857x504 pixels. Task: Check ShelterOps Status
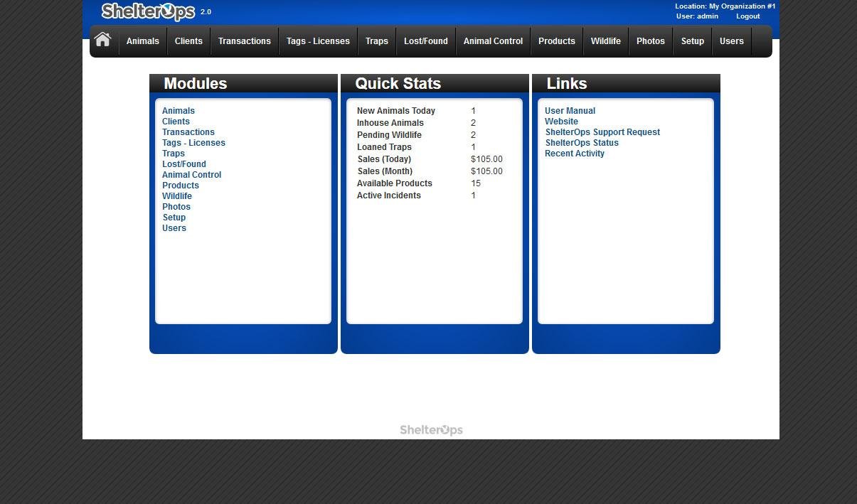tap(582, 142)
